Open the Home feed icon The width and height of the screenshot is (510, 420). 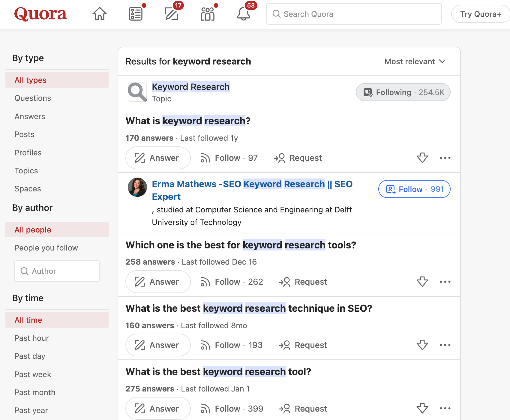100,14
